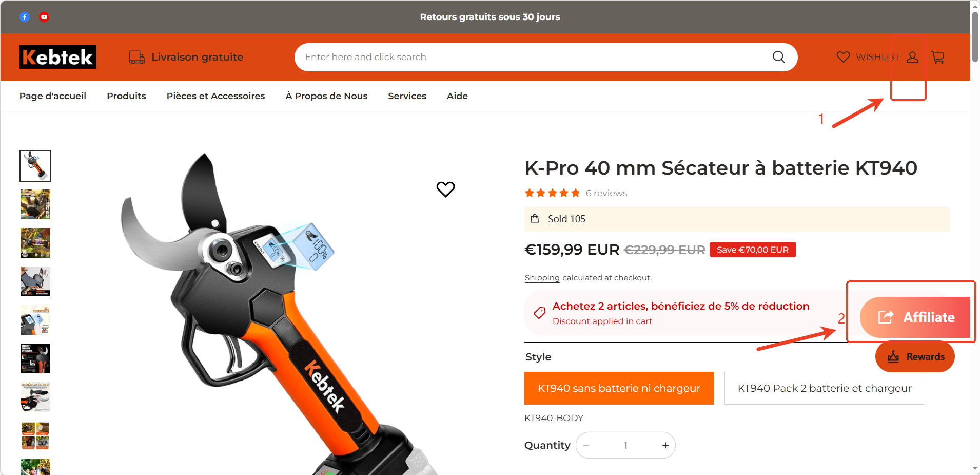Add product to wishlist via heart on image
This screenshot has width=980, height=475.
click(x=445, y=189)
